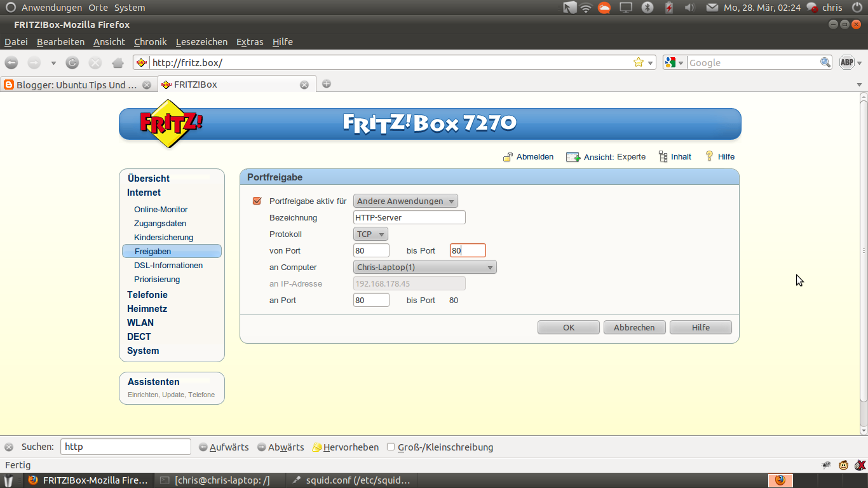Click the display monitor tray icon

tap(626, 8)
